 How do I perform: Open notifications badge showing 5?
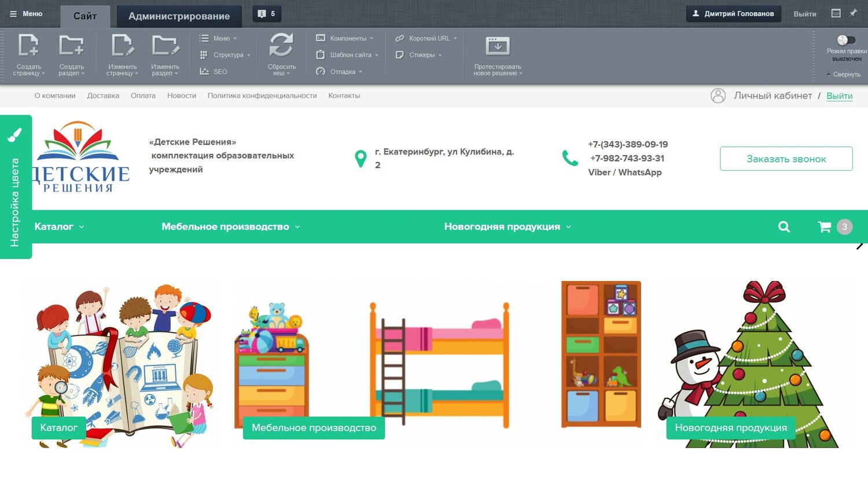[x=267, y=14]
